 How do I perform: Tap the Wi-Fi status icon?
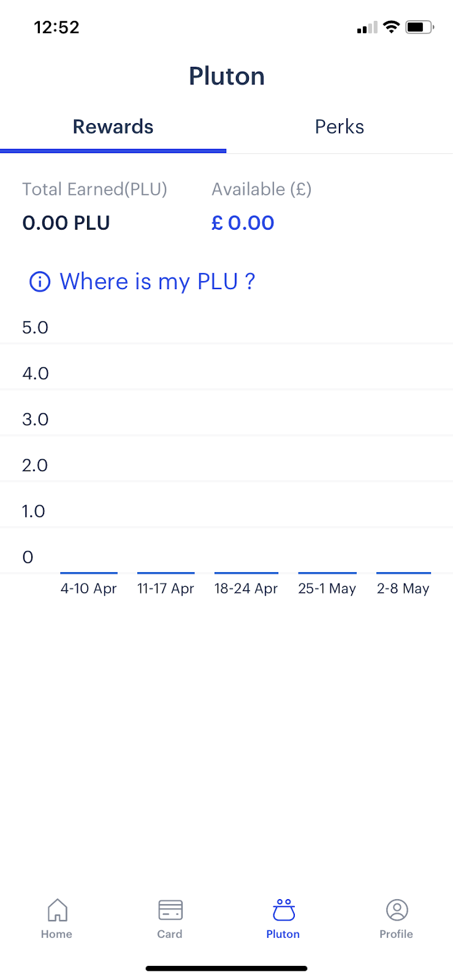pyautogui.click(x=391, y=27)
